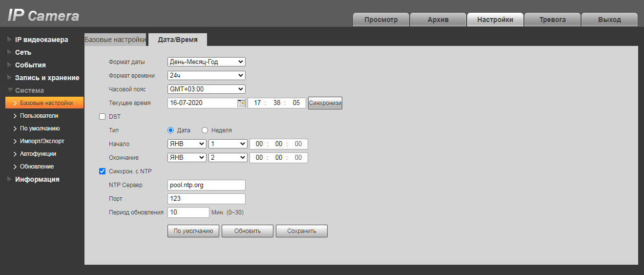The height and width of the screenshot is (275, 644).
Task: Expand the Информация section
Action: [x=37, y=179]
